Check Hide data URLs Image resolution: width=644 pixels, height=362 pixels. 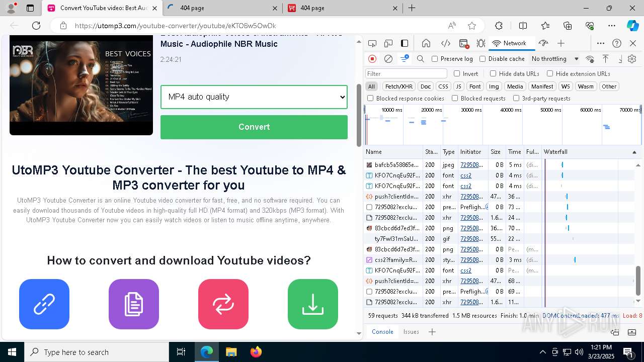(x=493, y=73)
